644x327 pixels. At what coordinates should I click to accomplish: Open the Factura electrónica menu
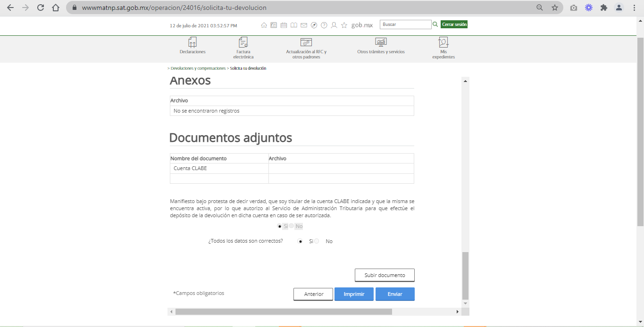click(243, 48)
